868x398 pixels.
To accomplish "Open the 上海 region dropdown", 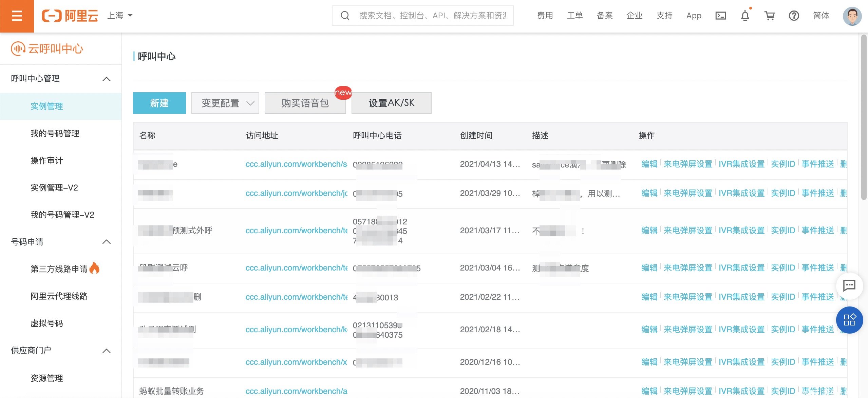I will tap(120, 16).
